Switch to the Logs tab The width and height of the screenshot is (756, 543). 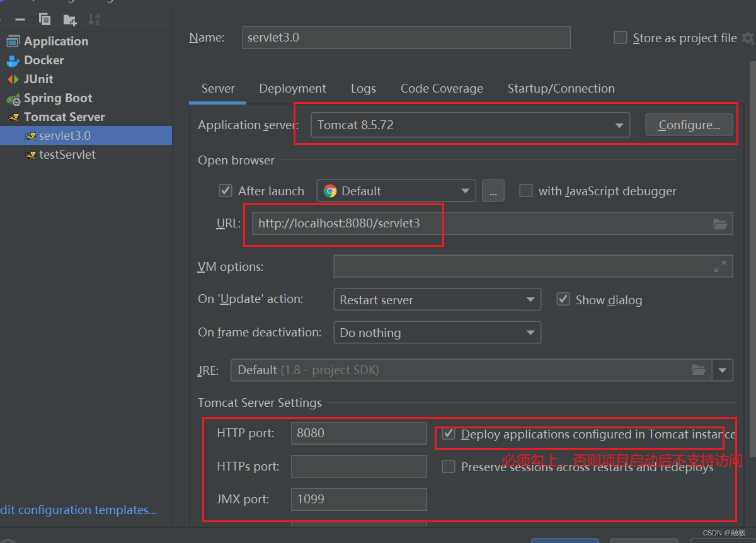coord(364,89)
